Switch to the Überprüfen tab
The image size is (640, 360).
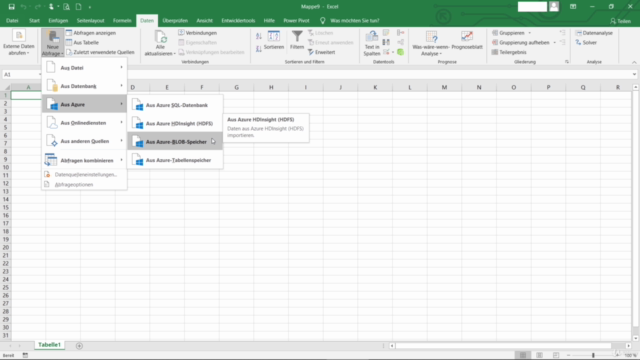pyautogui.click(x=175, y=20)
